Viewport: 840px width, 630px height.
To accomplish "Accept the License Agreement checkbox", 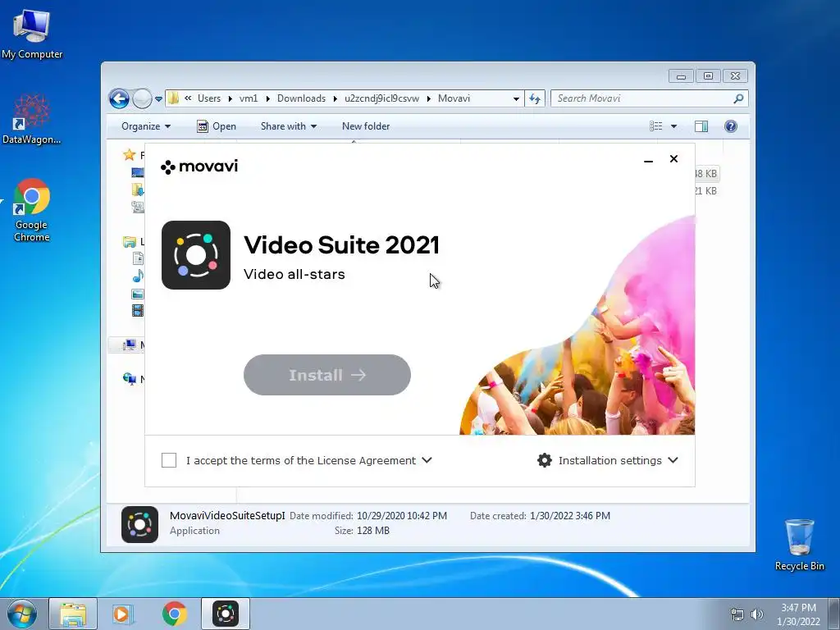I will point(169,460).
